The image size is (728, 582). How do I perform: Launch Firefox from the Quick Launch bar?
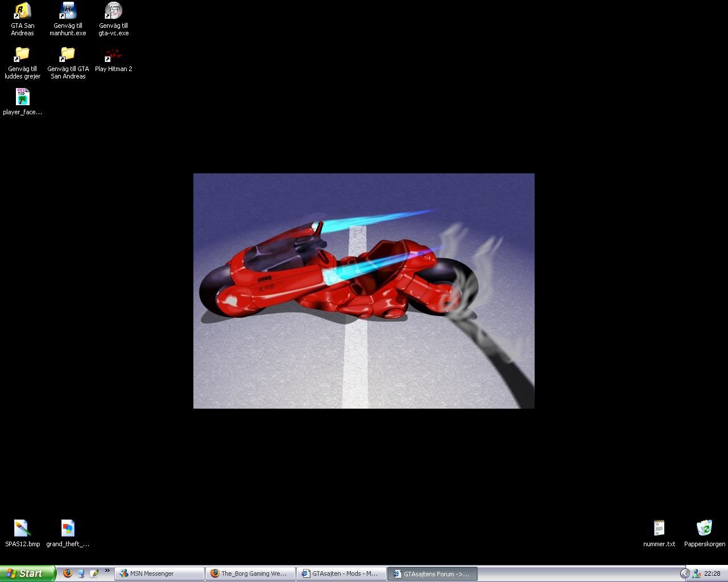[x=68, y=573]
